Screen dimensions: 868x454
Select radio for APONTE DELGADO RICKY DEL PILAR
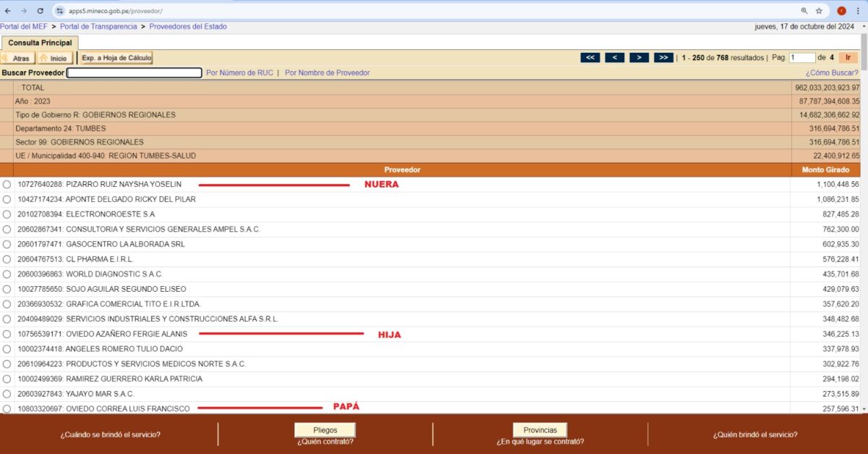click(7, 199)
